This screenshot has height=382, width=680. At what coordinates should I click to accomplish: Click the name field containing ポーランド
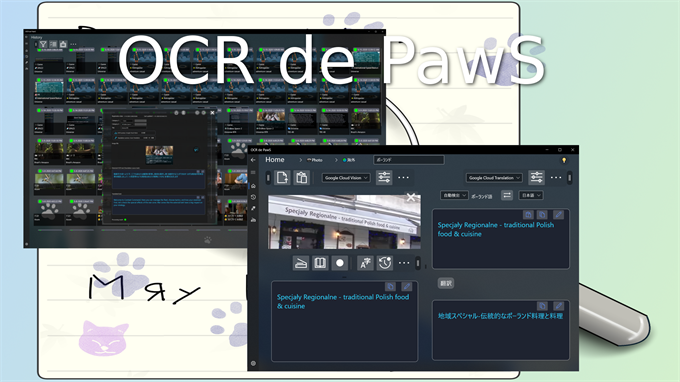[409, 160]
